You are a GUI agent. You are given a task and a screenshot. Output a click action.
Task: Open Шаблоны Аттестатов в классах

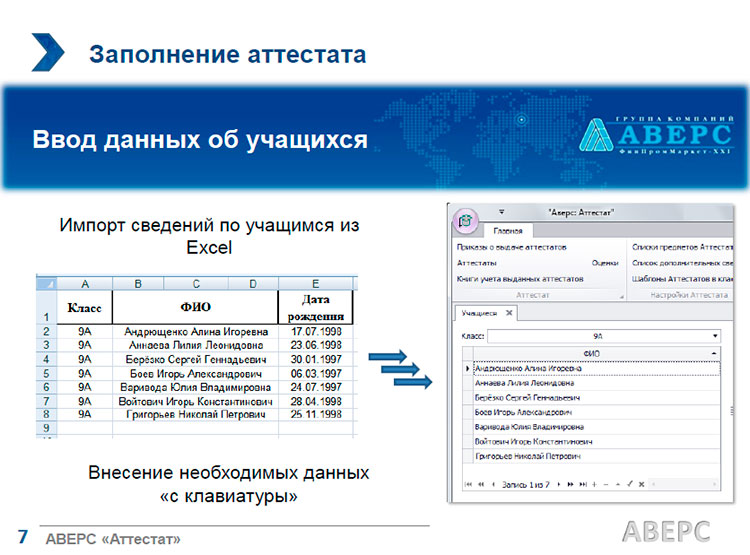click(x=682, y=279)
